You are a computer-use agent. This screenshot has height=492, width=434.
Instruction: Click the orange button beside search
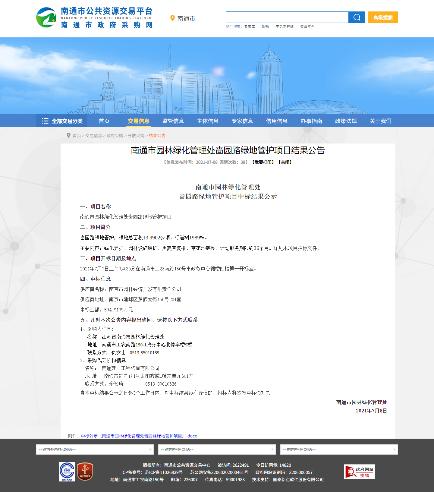coord(383,17)
